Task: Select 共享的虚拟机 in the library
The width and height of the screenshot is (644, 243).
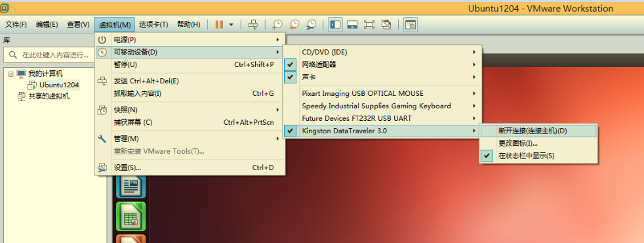Action: point(49,97)
